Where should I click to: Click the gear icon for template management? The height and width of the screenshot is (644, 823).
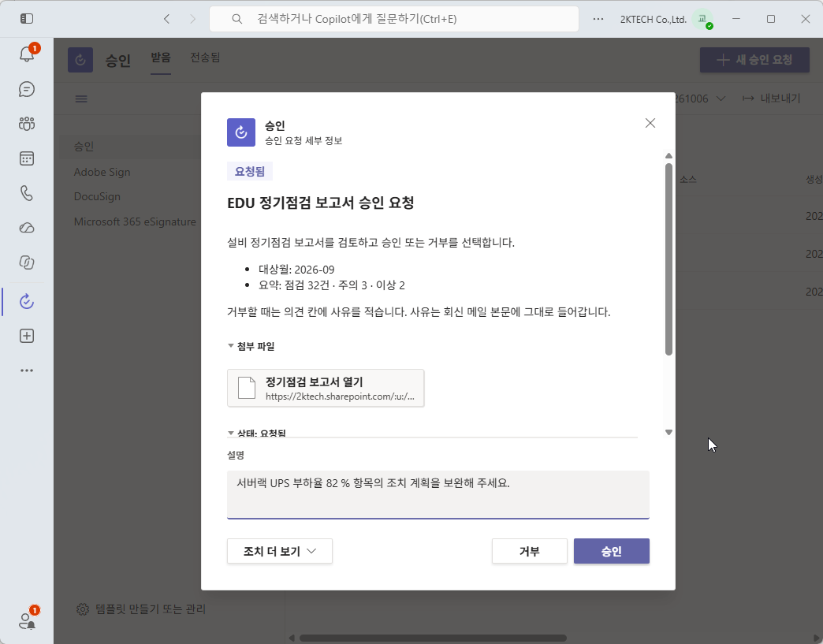(x=83, y=609)
